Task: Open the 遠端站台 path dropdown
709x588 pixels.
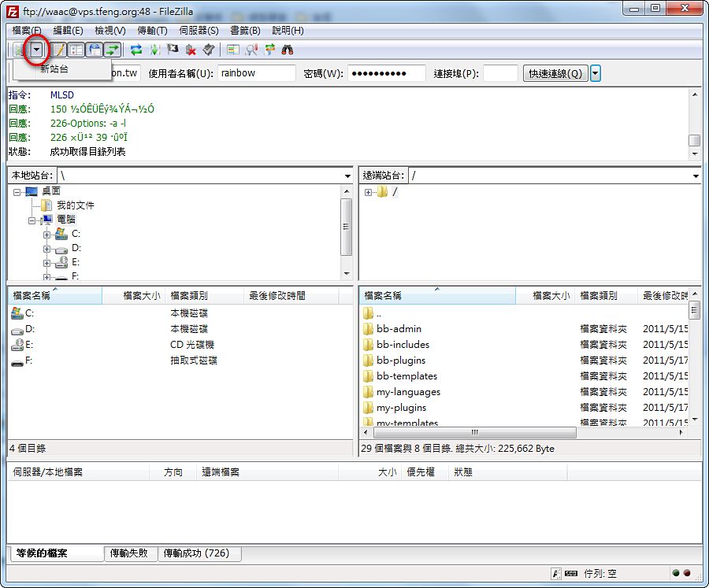Action: [x=696, y=176]
